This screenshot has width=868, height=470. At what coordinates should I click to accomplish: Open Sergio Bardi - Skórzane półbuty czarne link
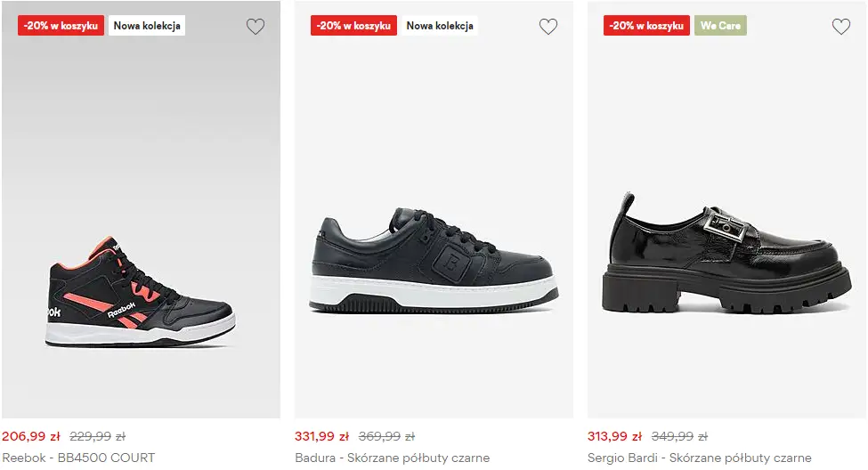[x=699, y=458]
